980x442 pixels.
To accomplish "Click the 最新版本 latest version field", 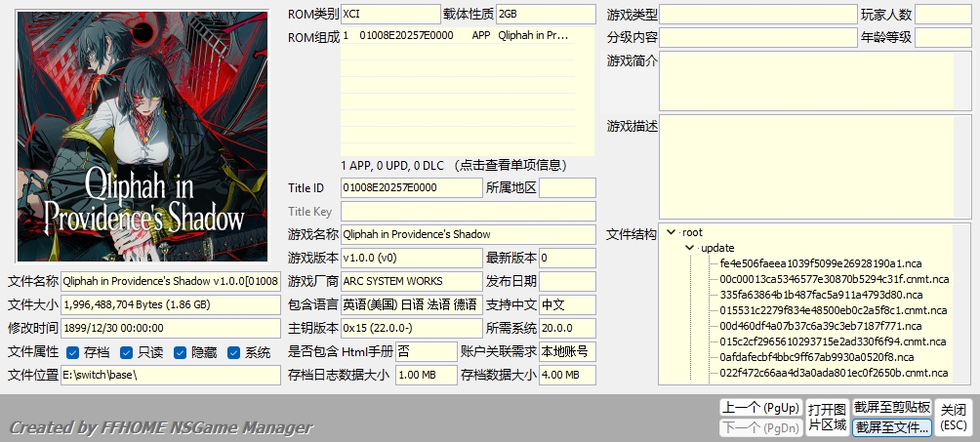I will coord(567,258).
